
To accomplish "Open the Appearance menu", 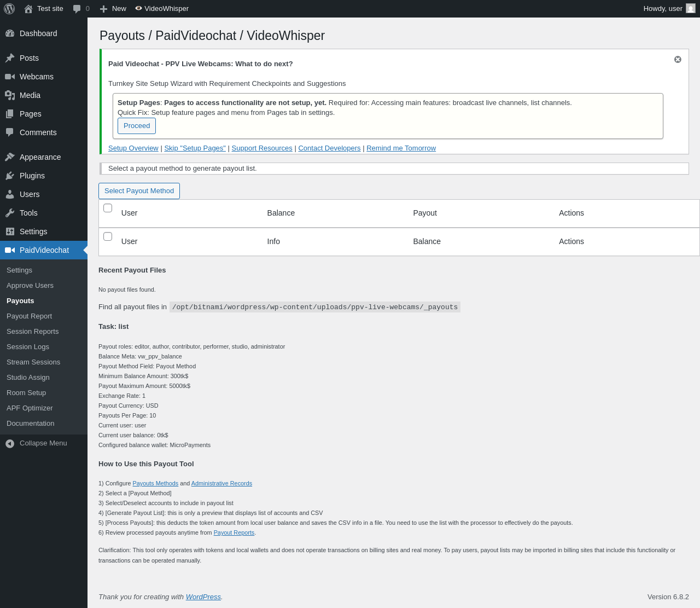I will tap(44, 157).
